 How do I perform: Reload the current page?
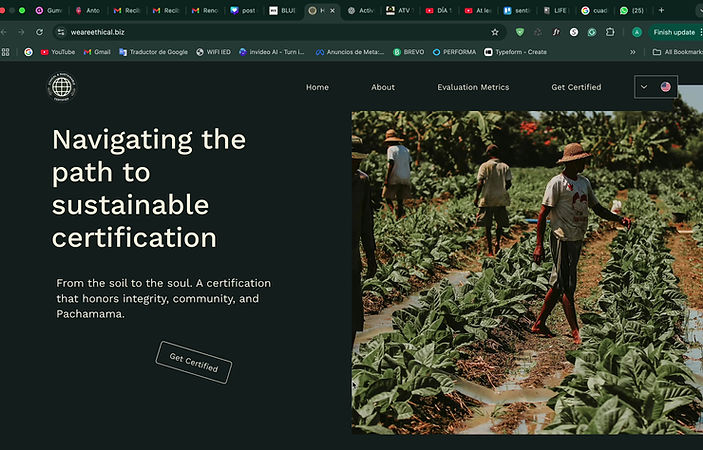pos(39,32)
